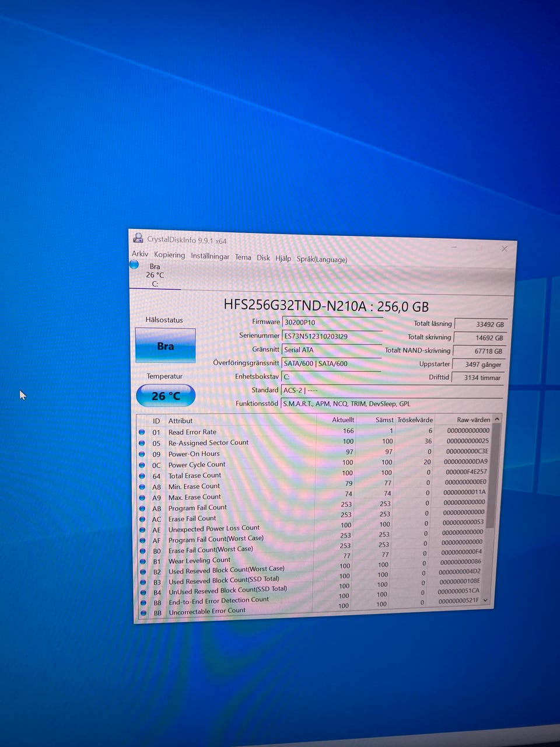The height and width of the screenshot is (747, 560).
Task: Click the status icon of Uncorrectable Error Count
Action: pos(143,613)
